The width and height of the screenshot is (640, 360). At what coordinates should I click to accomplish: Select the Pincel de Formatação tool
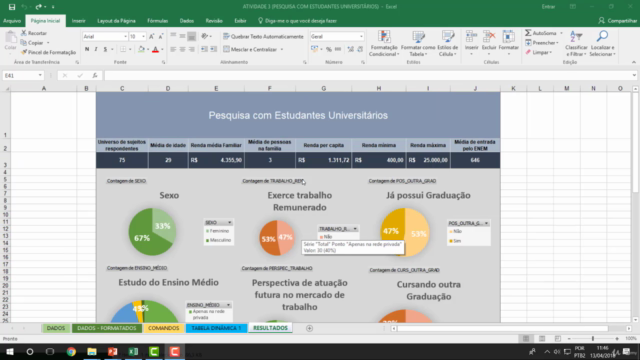click(48, 52)
